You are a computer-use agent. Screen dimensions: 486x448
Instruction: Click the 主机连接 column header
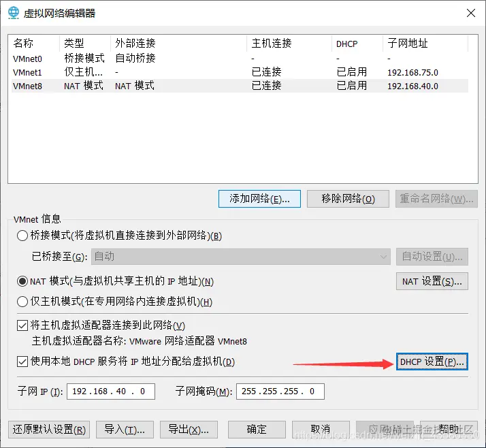[x=289, y=44]
